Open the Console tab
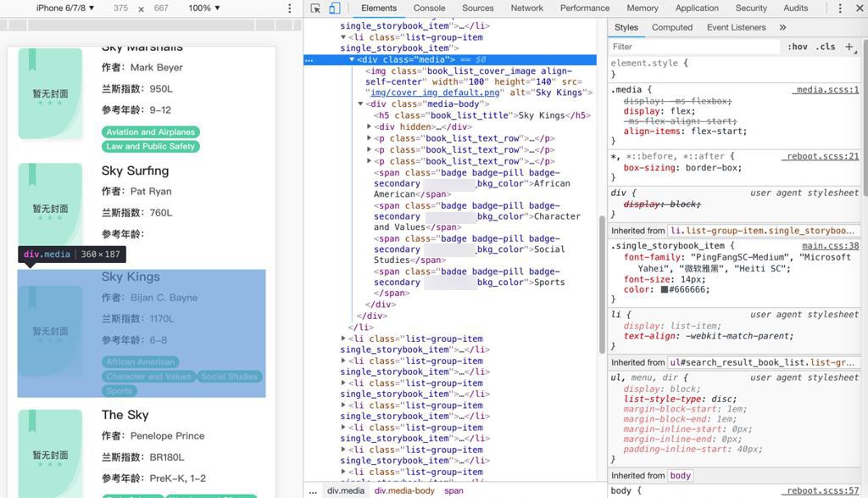This screenshot has height=498, width=868. point(429,8)
